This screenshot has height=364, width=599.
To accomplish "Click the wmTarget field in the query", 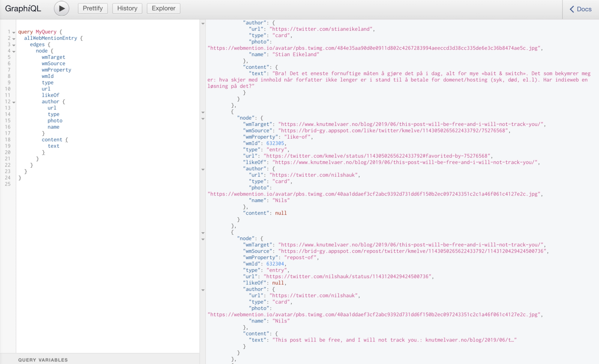I will point(53,57).
